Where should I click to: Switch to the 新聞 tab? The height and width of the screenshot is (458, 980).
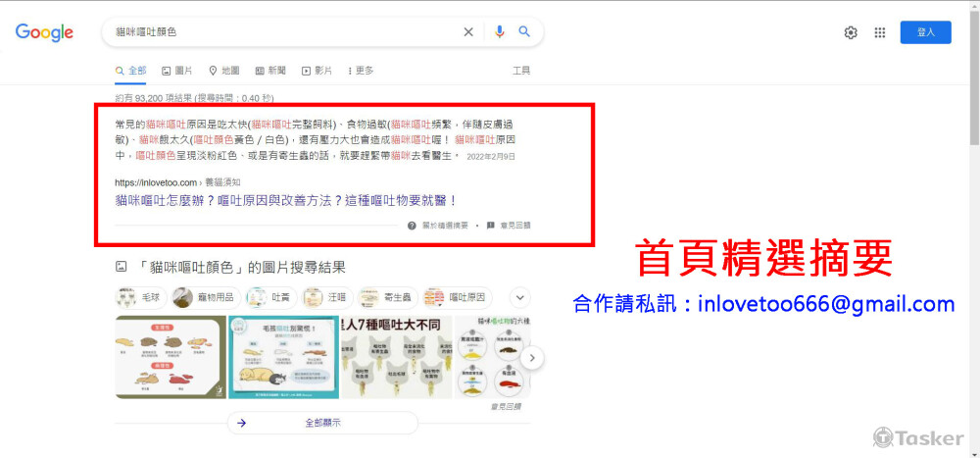click(270, 71)
